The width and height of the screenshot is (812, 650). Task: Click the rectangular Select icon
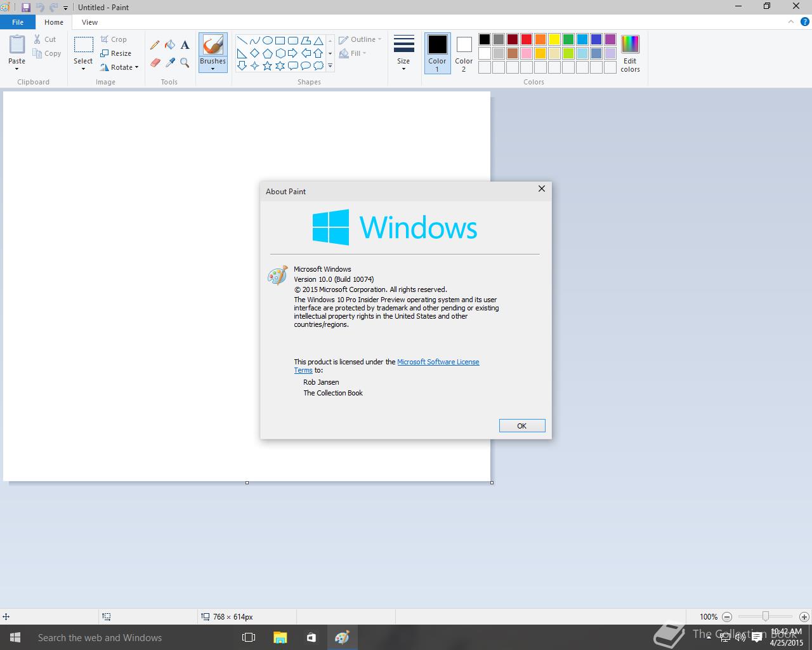[83, 45]
